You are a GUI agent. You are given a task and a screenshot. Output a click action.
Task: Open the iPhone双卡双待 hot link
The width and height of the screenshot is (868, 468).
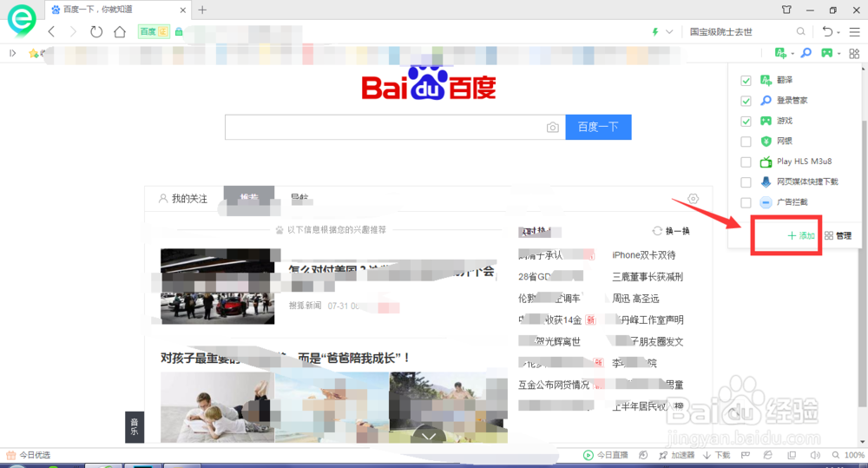click(644, 255)
